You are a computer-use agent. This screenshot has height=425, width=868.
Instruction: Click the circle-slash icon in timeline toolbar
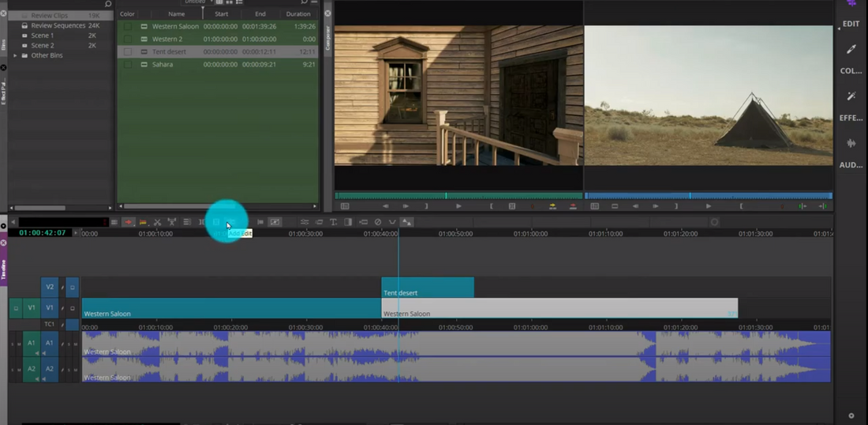pos(377,222)
